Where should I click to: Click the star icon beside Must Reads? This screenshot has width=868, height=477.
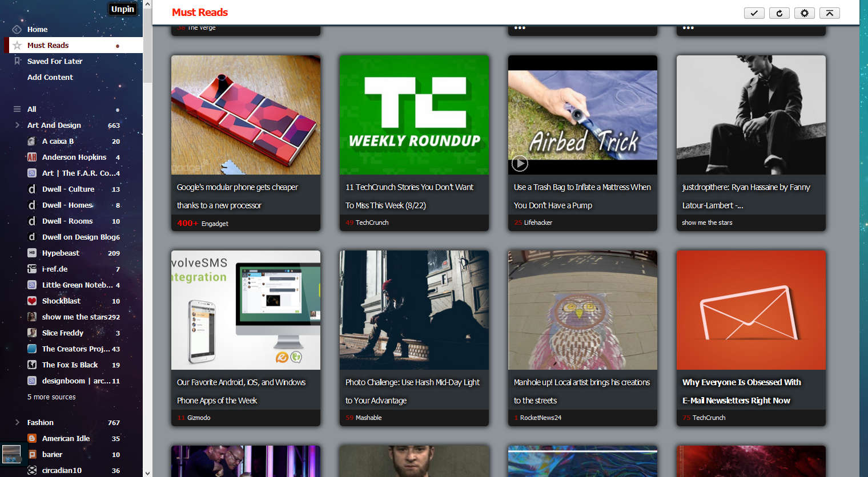17,45
